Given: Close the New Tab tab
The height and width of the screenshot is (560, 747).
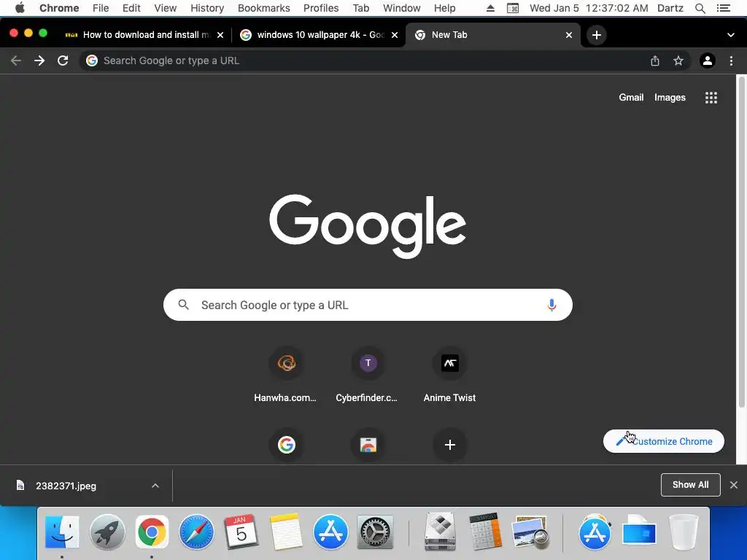Looking at the screenshot, I should 569,35.
